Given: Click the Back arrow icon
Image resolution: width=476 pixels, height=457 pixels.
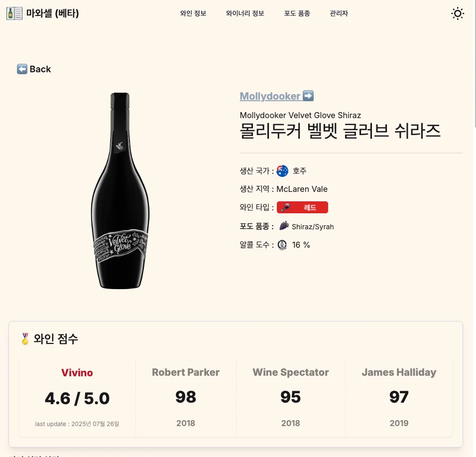Looking at the screenshot, I should [x=22, y=69].
